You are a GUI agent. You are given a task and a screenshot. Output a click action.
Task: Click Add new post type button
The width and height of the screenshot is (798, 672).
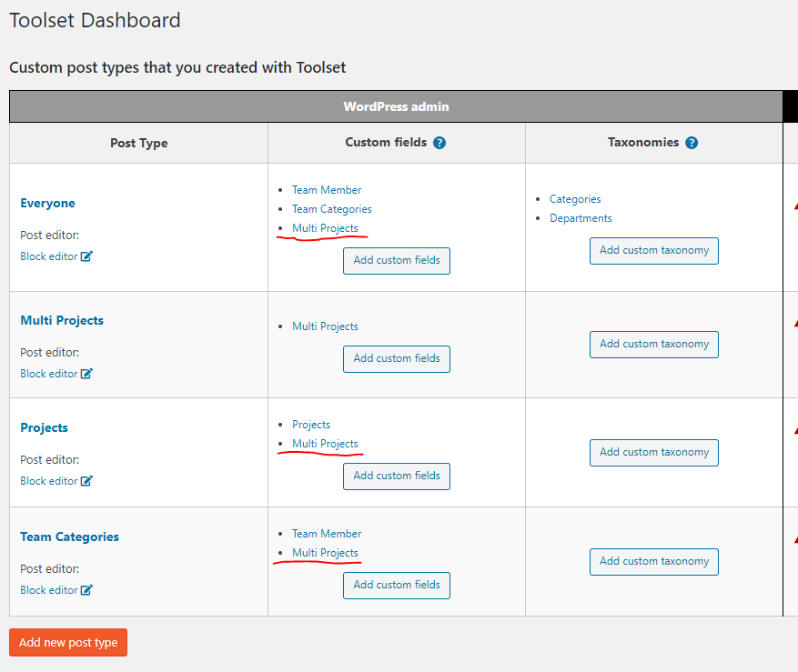point(68,643)
